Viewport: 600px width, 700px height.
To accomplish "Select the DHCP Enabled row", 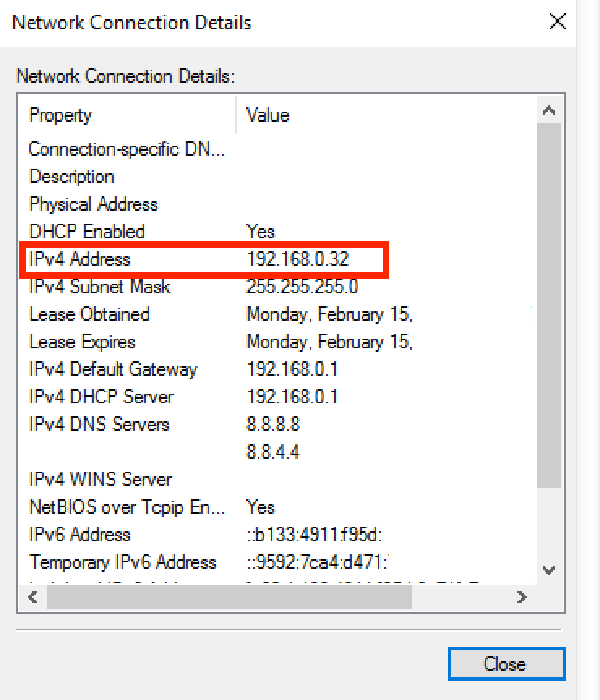I will pyautogui.click(x=162, y=232).
